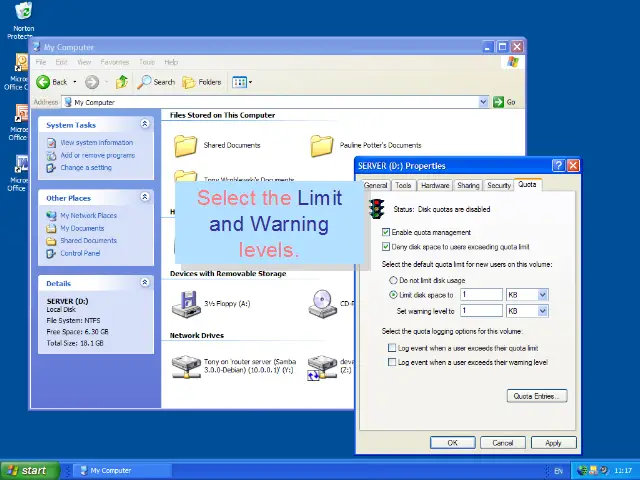Open the Recycle Bin desktop icon
Screen dimensions: 640x480
(24, 11)
